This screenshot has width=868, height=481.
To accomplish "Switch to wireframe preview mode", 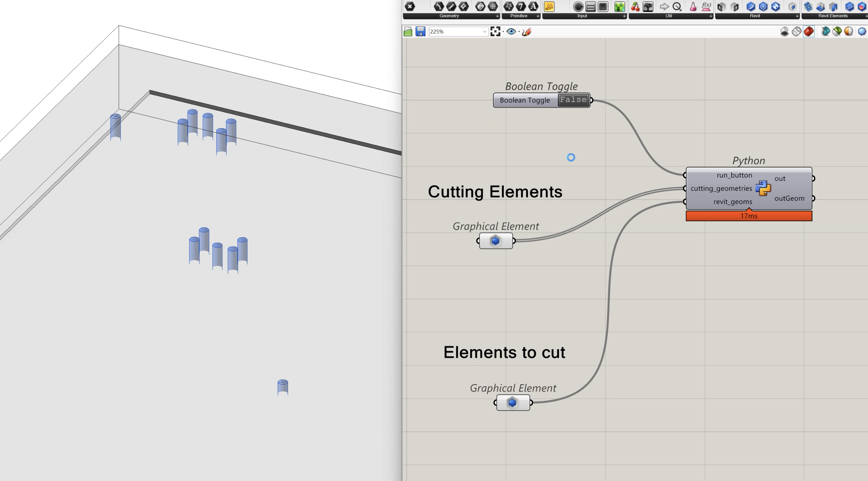I will 797,31.
